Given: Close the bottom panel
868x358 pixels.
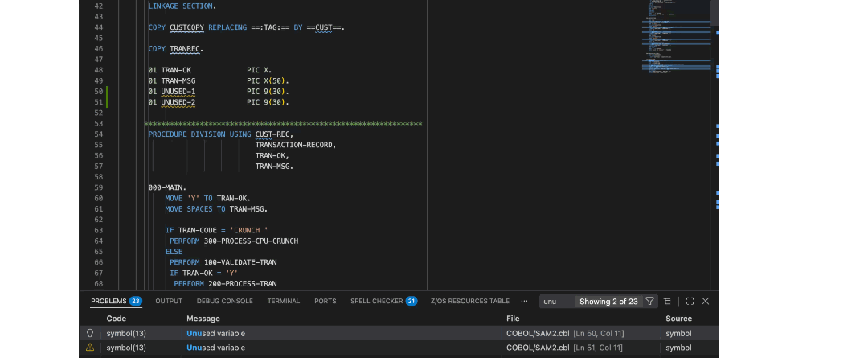Looking at the screenshot, I should point(706,302).
